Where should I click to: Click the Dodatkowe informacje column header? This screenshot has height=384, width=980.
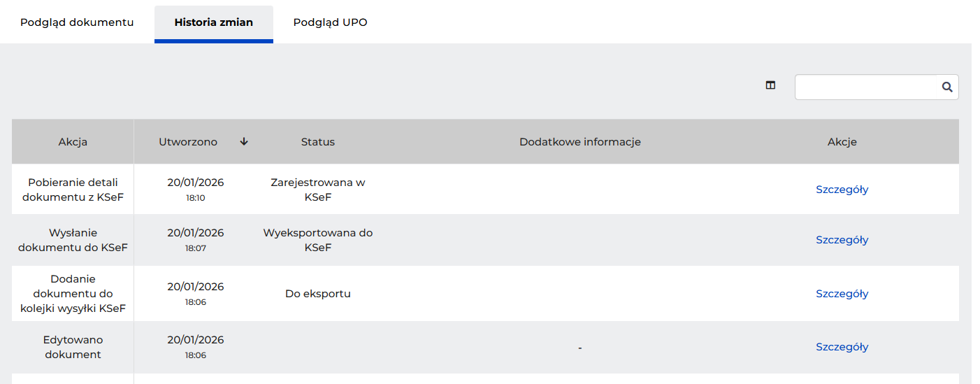(x=580, y=142)
